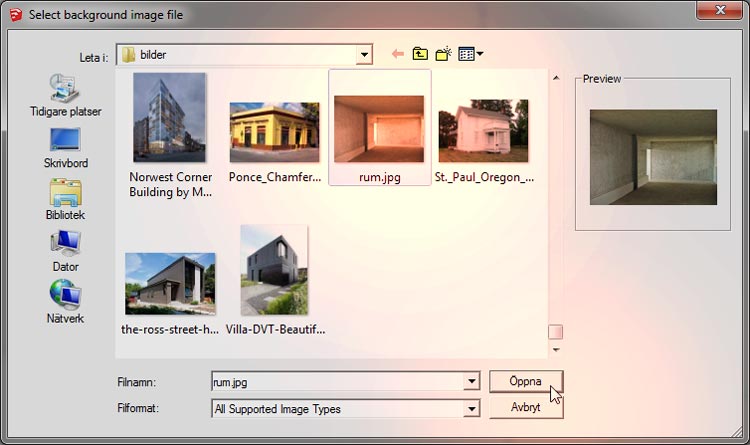Click the Öppna button

click(x=526, y=381)
